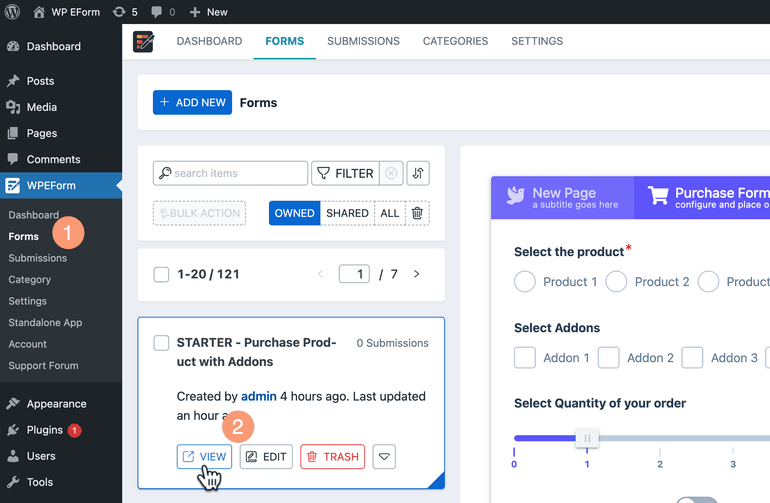Click EDIT on the STARTER form
The image size is (770, 503).
pos(266,457)
